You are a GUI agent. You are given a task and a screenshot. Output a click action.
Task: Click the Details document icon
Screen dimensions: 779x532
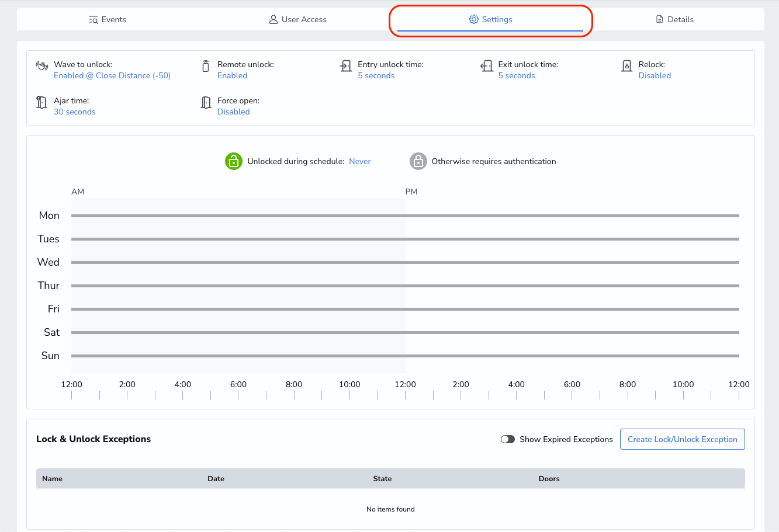point(660,19)
